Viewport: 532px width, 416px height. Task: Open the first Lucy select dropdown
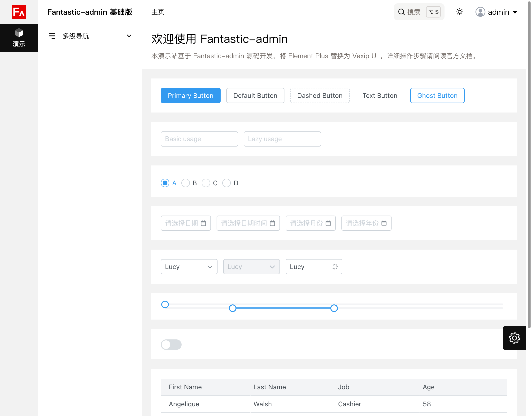(189, 266)
